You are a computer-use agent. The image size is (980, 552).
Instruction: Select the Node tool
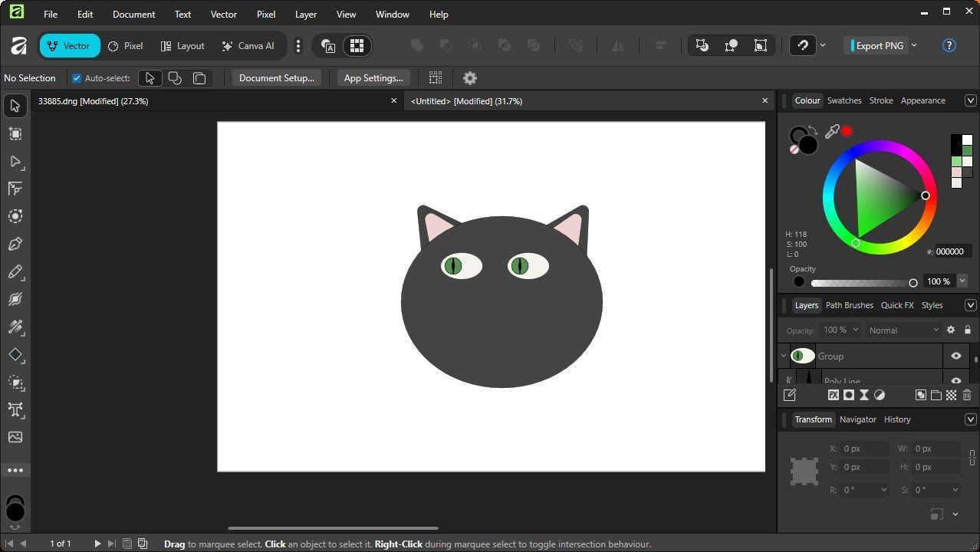point(15,161)
